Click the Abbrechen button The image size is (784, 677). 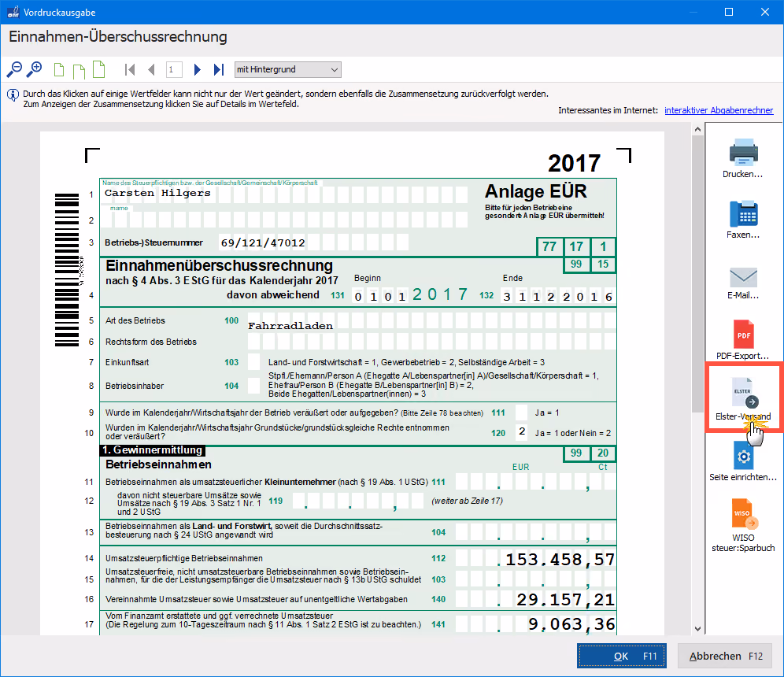click(x=726, y=656)
